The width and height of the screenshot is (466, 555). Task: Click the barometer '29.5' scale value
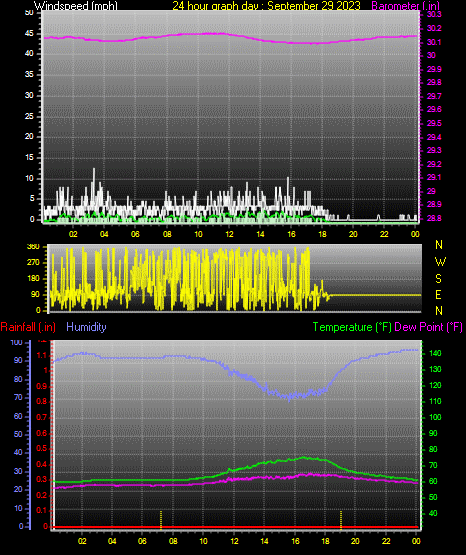click(x=434, y=123)
